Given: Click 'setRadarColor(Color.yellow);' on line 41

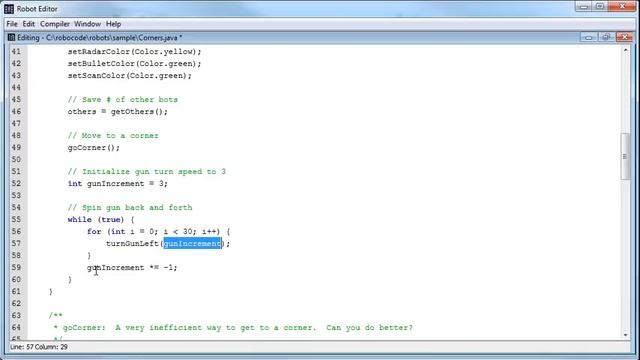Looking at the screenshot, I should [135, 52].
